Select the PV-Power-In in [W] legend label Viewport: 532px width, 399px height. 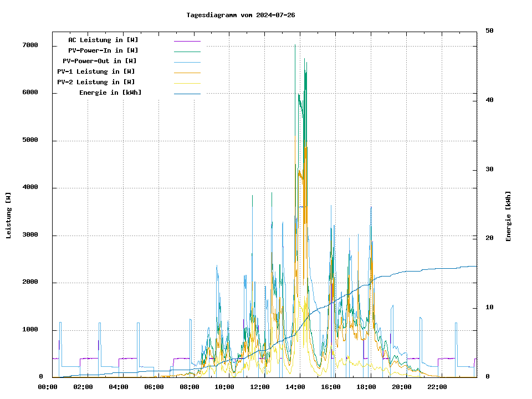click(107, 50)
